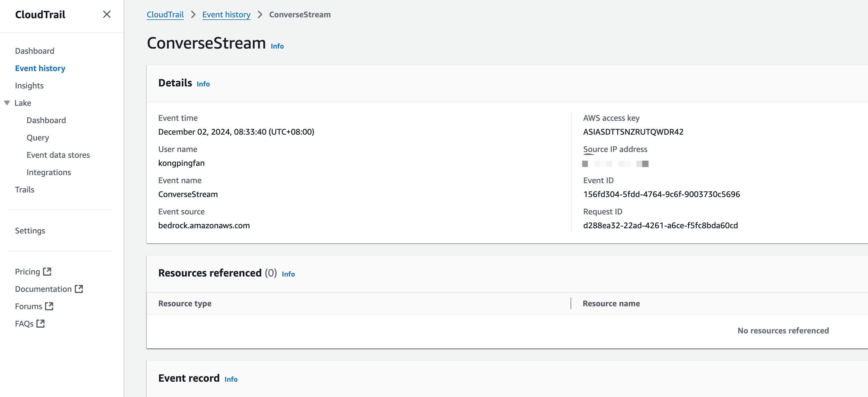Click the CloudTrail breadcrumb link

[165, 14]
